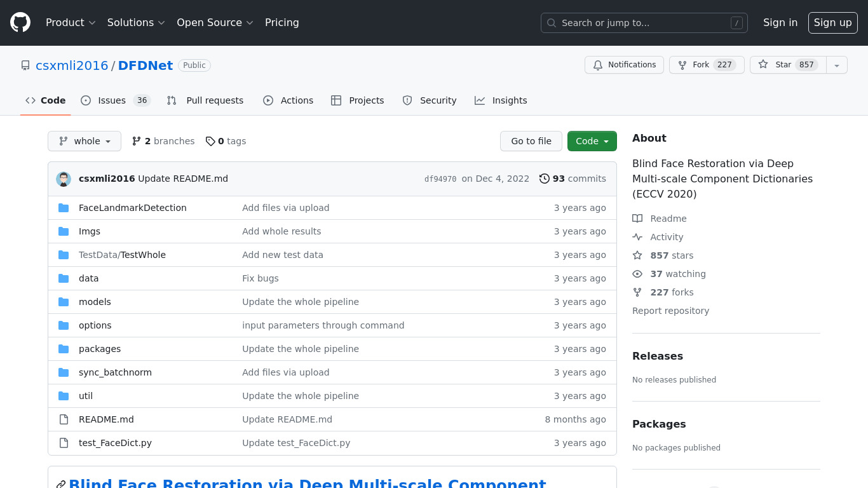The height and width of the screenshot is (488, 868).
Task: Open the TestWhole folder link
Action: 143,255
